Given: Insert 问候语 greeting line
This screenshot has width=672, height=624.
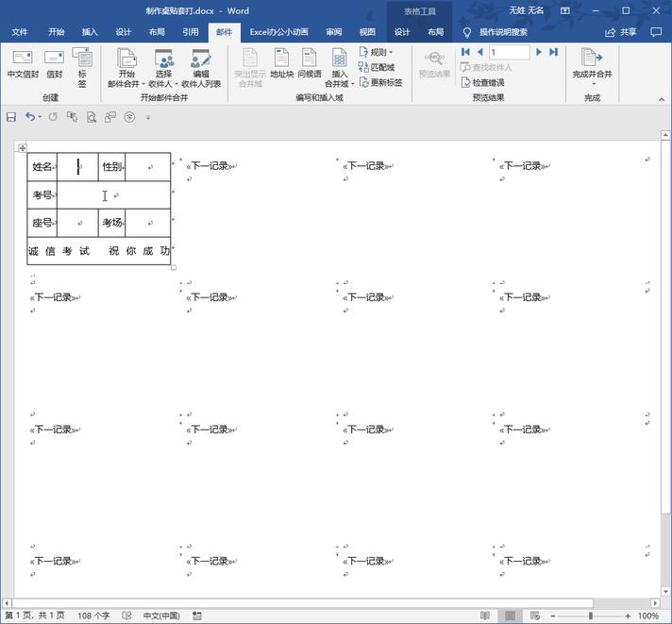Looking at the screenshot, I should click(x=309, y=64).
